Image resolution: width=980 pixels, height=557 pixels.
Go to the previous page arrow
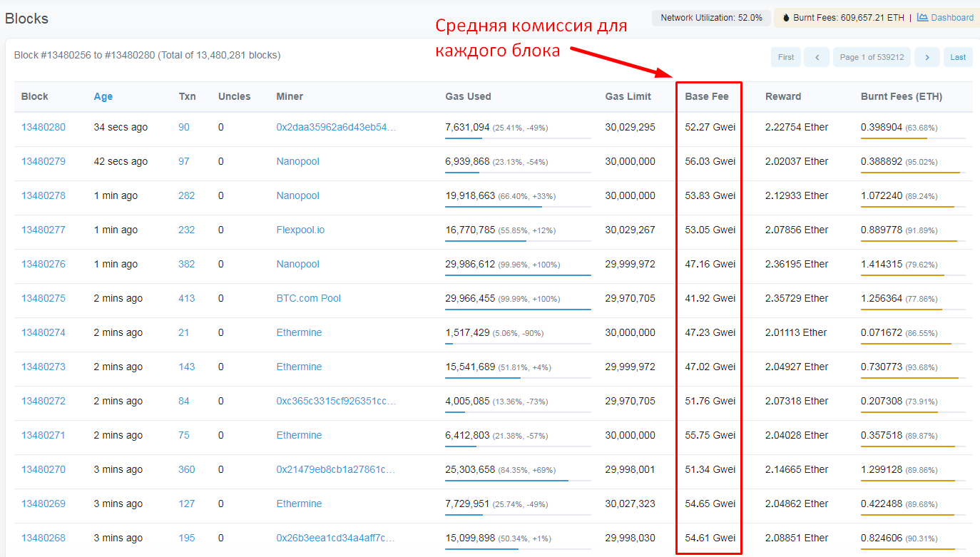817,57
